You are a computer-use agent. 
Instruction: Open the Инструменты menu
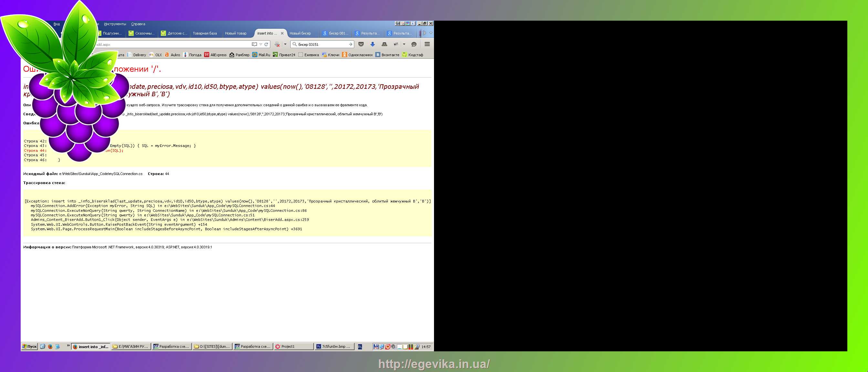115,24
